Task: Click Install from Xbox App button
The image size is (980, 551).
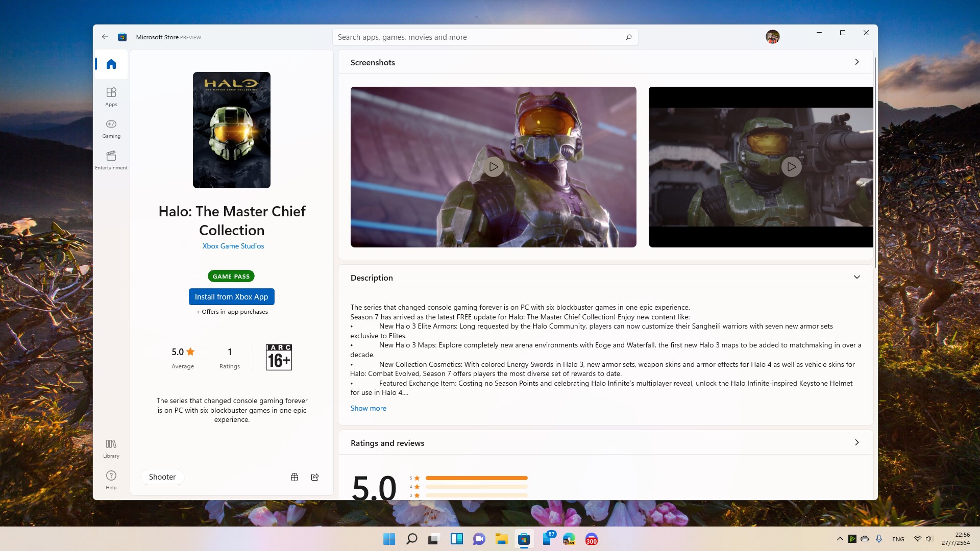Action: coord(232,297)
